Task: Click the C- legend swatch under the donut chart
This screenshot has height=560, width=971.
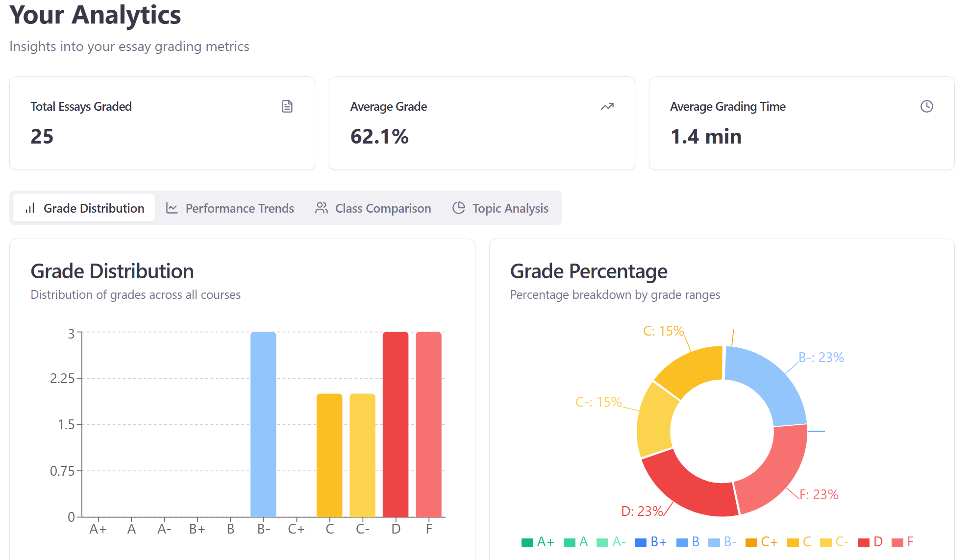Action: pos(826,541)
